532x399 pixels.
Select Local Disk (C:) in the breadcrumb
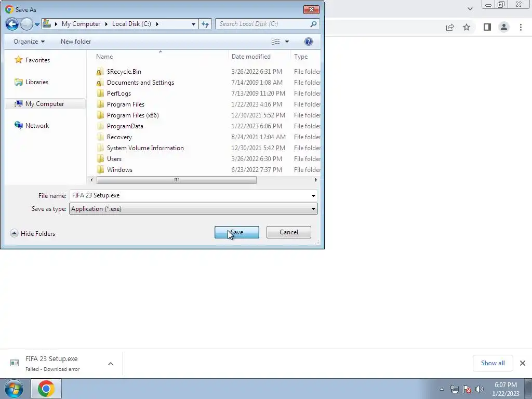(x=131, y=24)
